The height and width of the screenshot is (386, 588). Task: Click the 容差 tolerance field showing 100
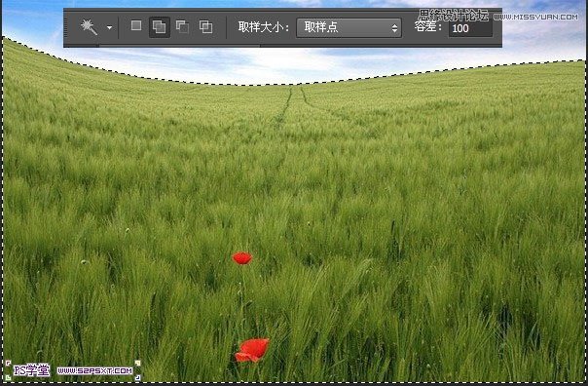pyautogui.click(x=470, y=28)
